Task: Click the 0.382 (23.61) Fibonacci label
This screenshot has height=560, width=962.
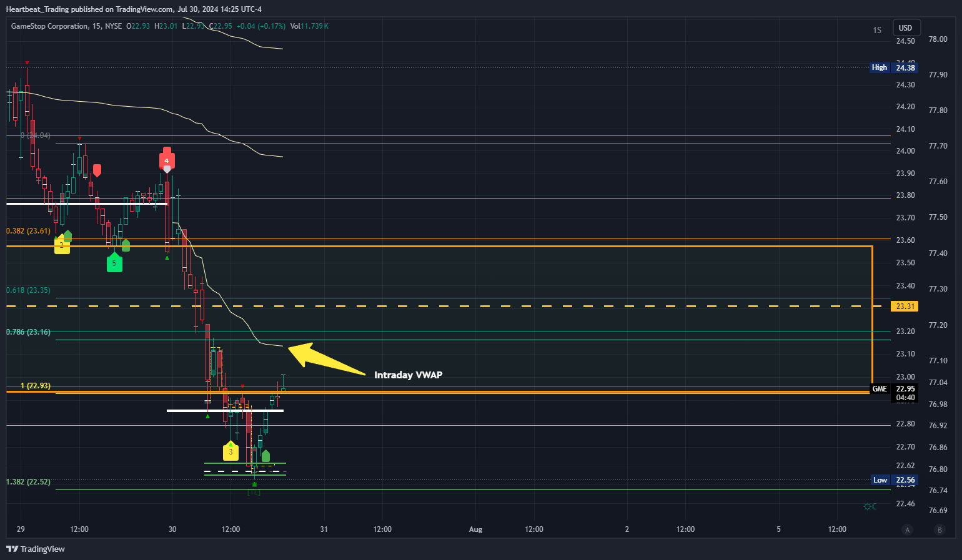Action: pos(28,231)
